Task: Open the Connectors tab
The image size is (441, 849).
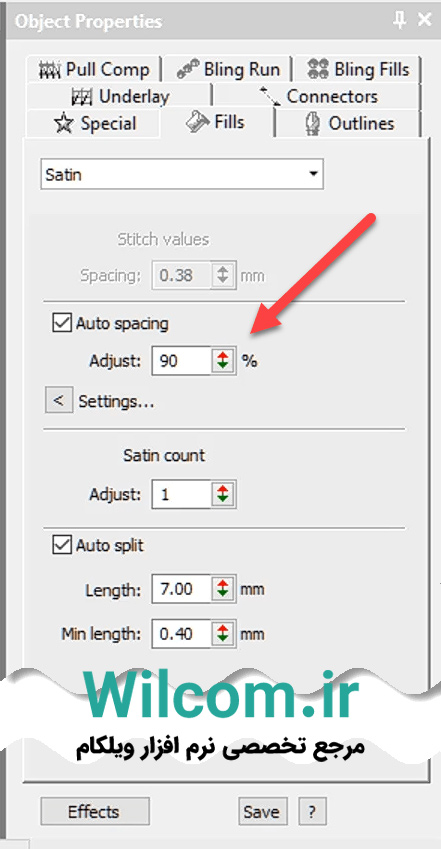Action: (317, 96)
